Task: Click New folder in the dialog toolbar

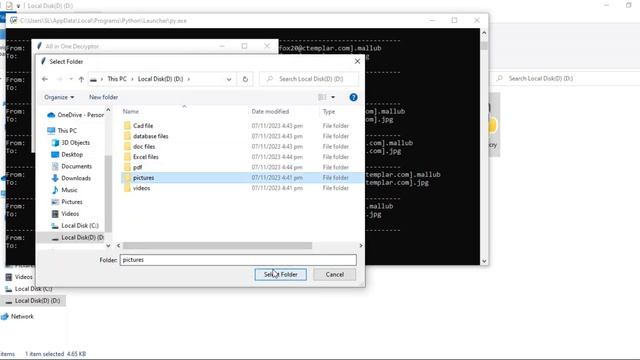Action: click(103, 97)
